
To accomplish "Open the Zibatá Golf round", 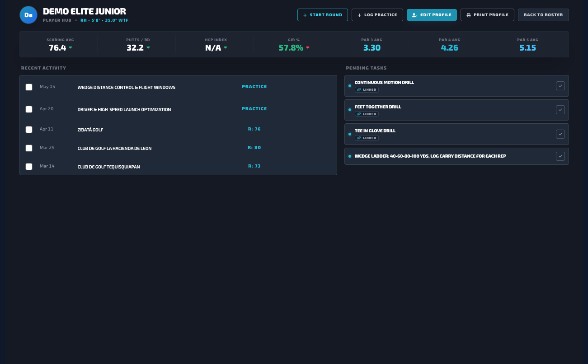I will [x=90, y=130].
